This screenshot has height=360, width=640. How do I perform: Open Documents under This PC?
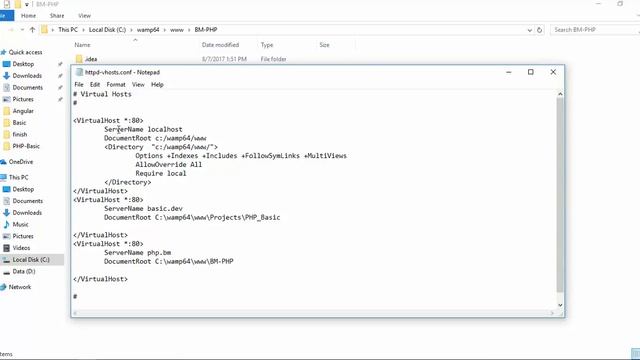27,201
